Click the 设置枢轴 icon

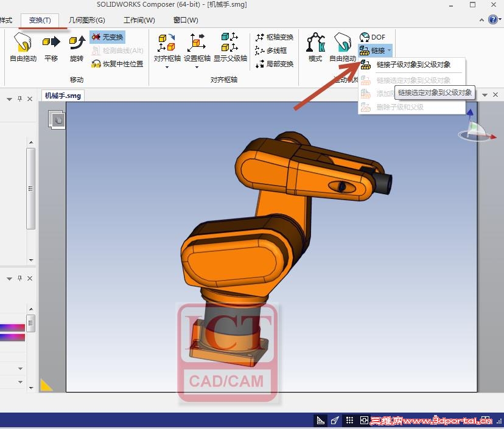[197, 43]
